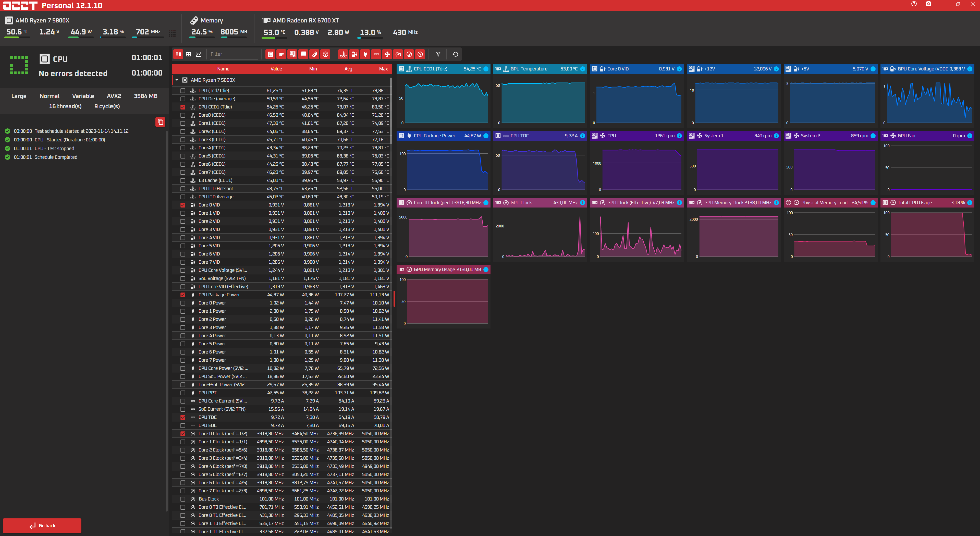
Task: Click the Go back button
Action: [42, 526]
